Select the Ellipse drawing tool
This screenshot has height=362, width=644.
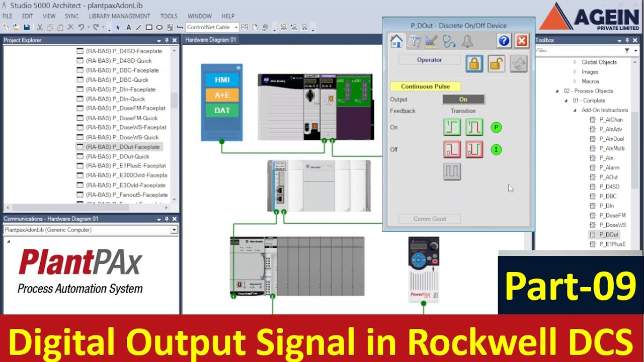(159, 27)
